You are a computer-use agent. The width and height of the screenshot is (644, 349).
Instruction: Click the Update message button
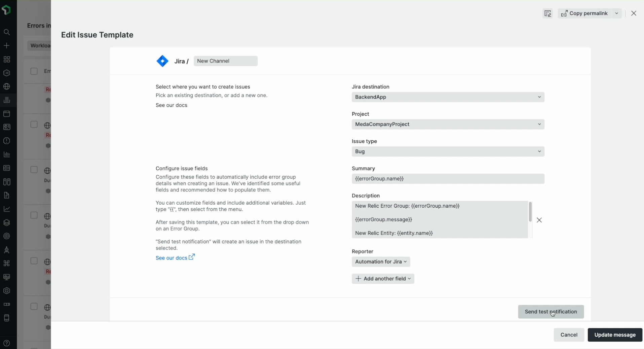click(x=614, y=335)
